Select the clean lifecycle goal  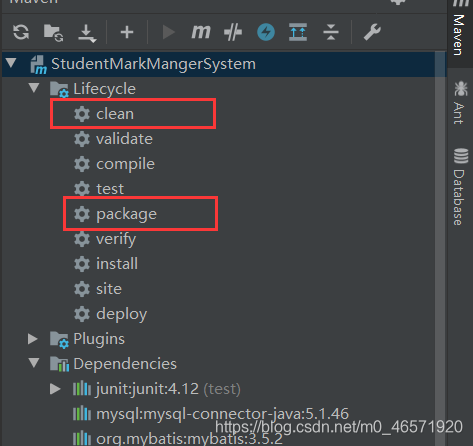(x=115, y=114)
